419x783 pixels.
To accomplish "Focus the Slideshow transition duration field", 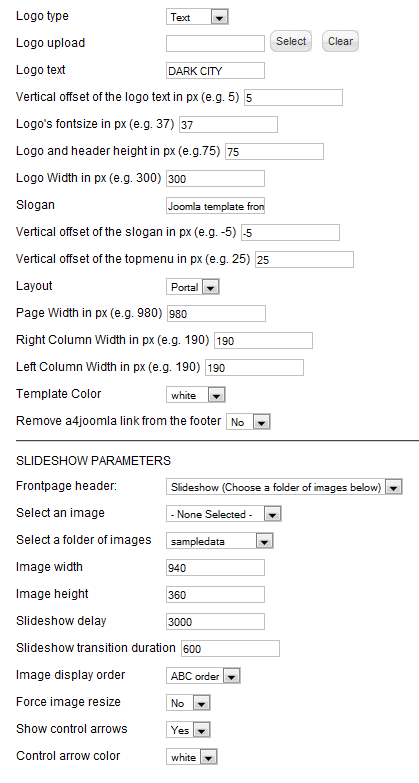I will (230, 649).
